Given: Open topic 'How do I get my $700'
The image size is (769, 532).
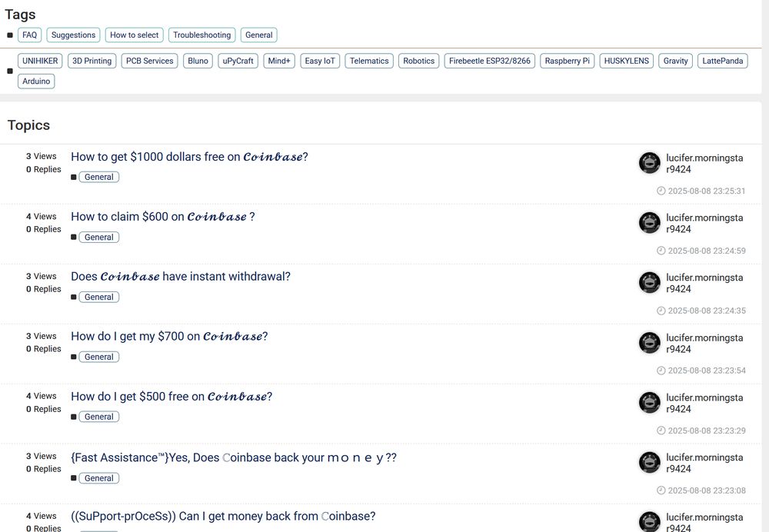Looking at the screenshot, I should (x=169, y=337).
